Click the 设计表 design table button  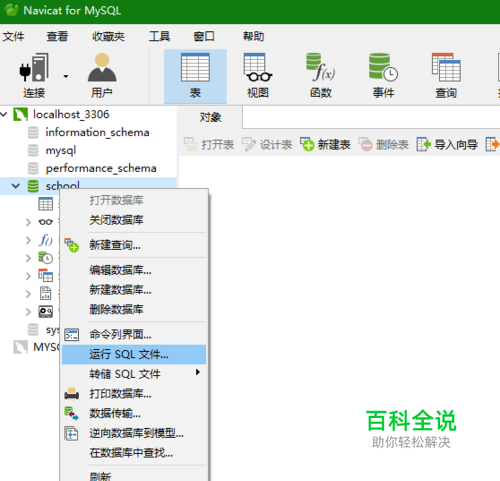tap(267, 145)
